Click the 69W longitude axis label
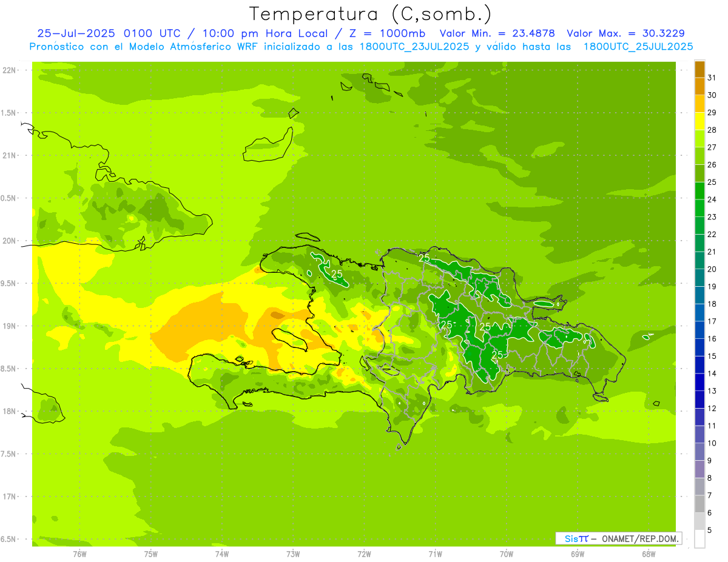Image resolution: width=728 pixels, height=562 pixels. [x=578, y=554]
